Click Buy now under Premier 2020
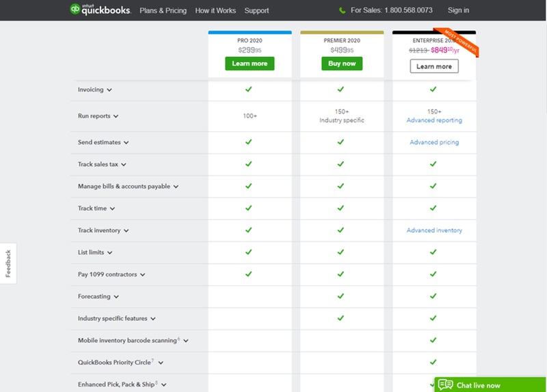The image size is (547, 392). (341, 64)
